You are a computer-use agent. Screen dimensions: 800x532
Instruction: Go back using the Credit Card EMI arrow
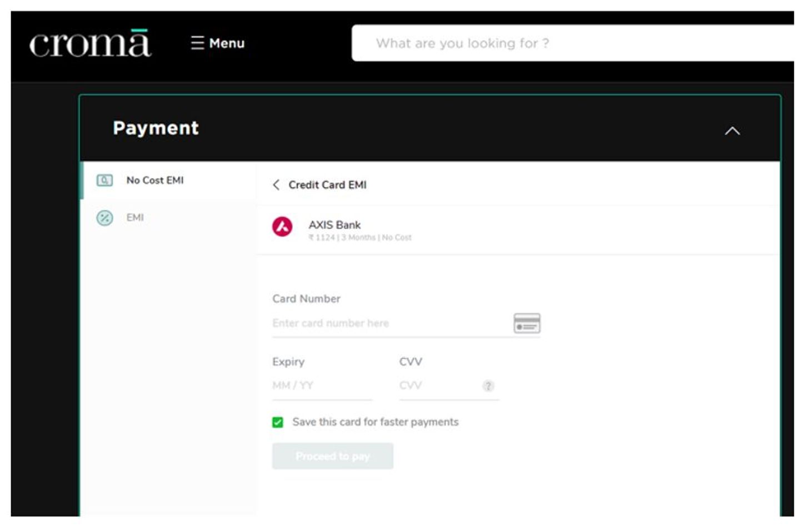pyautogui.click(x=276, y=185)
